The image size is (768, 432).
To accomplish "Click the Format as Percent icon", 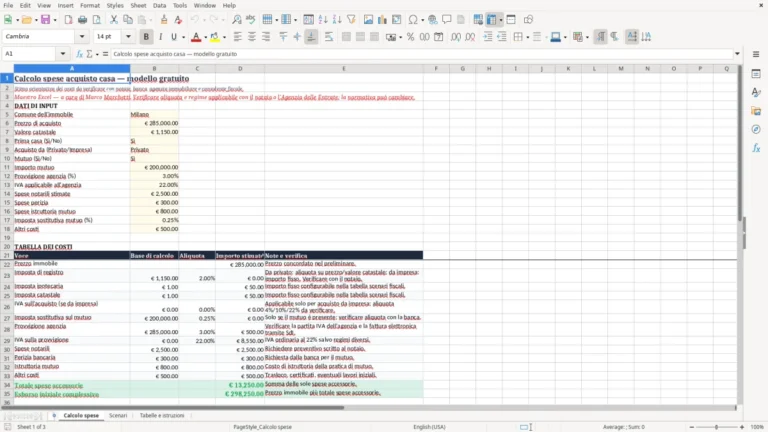I will [x=410, y=37].
